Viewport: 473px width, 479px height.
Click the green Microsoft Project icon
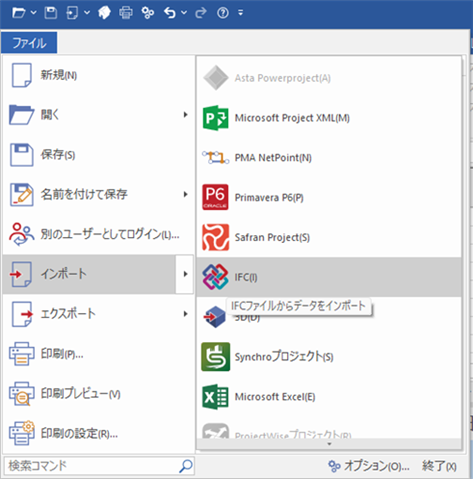click(x=216, y=118)
